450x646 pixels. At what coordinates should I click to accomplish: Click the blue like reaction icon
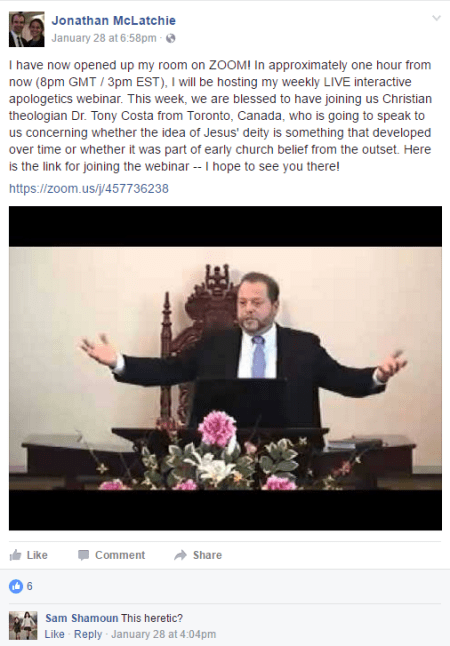[16, 586]
